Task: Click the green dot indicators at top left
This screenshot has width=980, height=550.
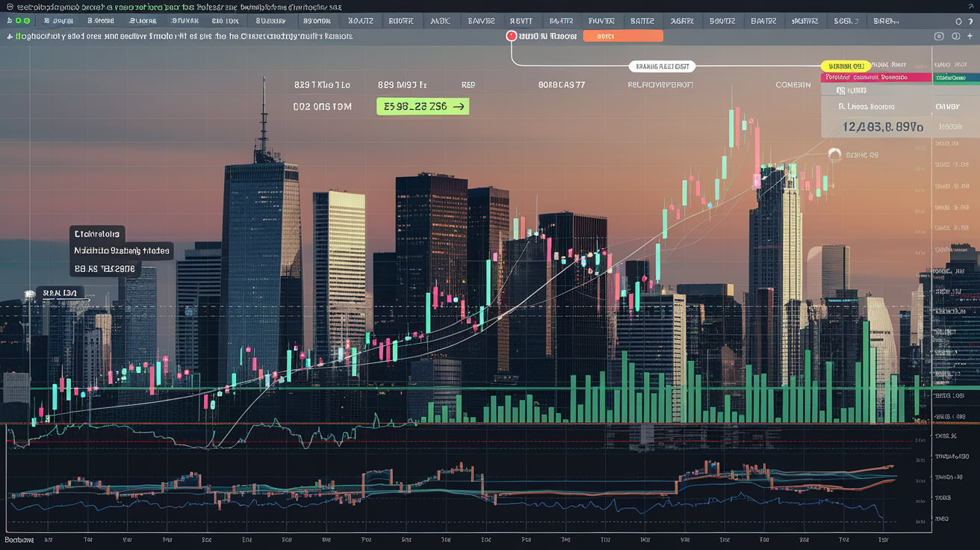Action: tap(22, 21)
